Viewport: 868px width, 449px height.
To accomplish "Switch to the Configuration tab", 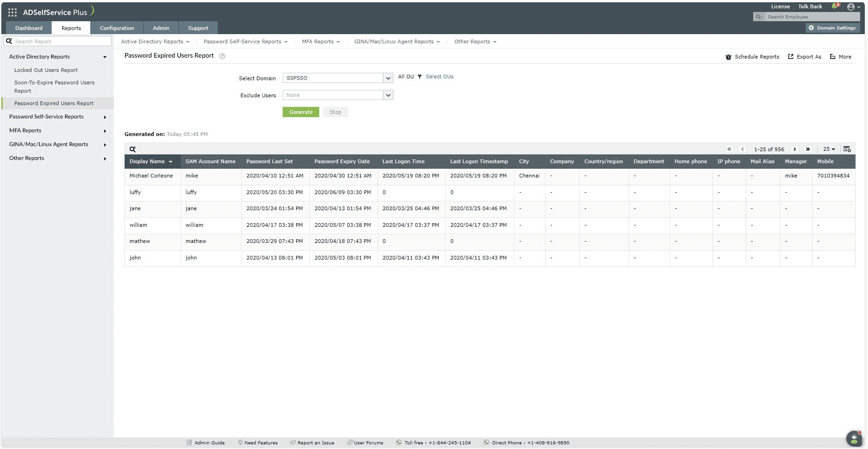I will (x=117, y=28).
